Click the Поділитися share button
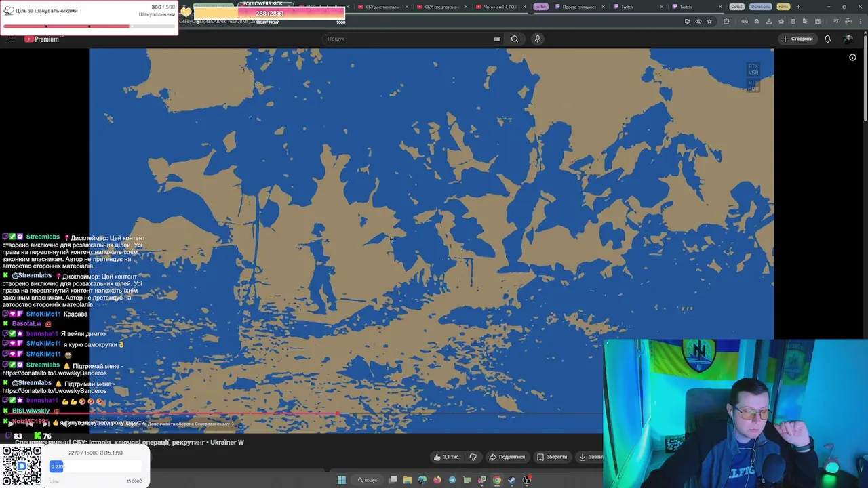The width and height of the screenshot is (868, 488). [x=507, y=457]
